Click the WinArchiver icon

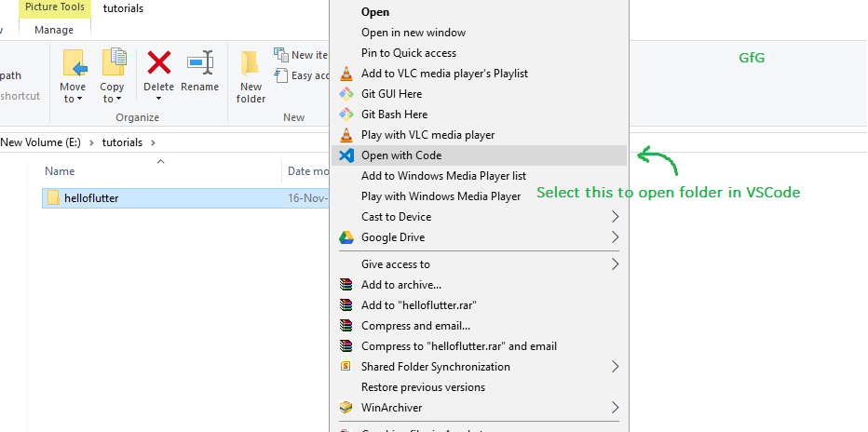coord(346,408)
